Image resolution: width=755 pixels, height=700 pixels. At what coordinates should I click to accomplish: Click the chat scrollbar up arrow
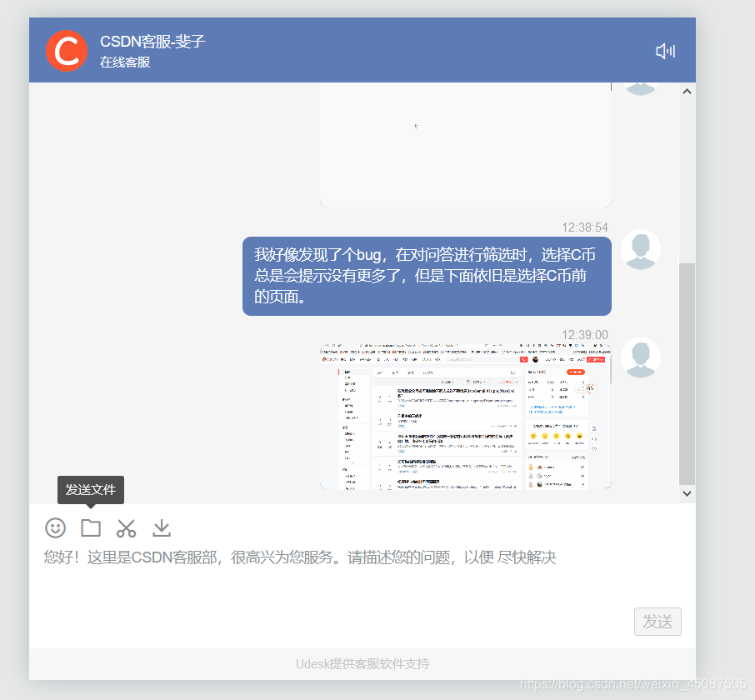point(687,91)
